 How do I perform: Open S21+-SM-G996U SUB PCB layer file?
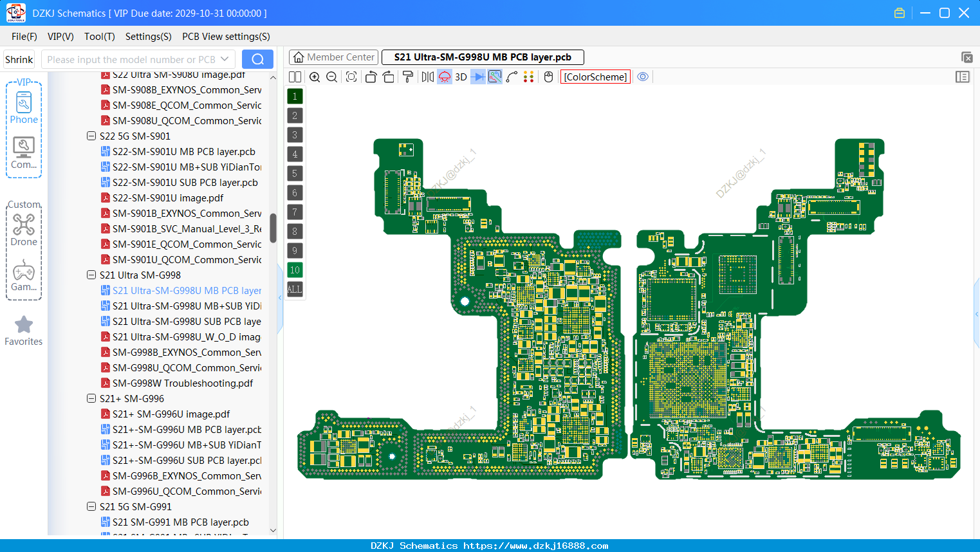tap(187, 461)
